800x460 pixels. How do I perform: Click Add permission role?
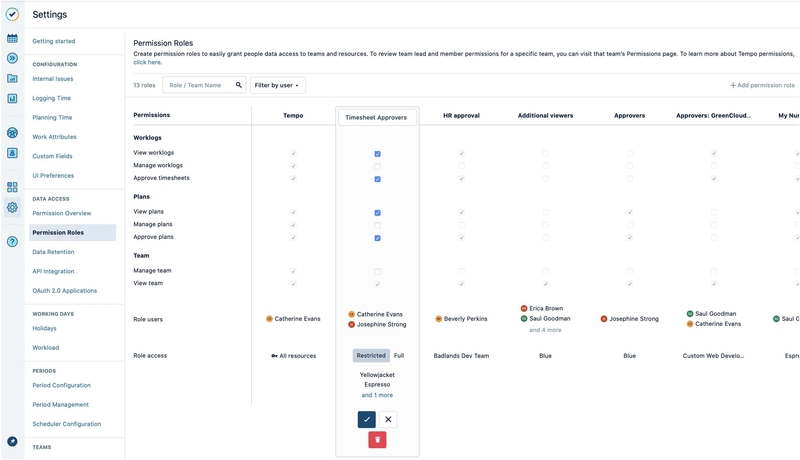(x=762, y=86)
